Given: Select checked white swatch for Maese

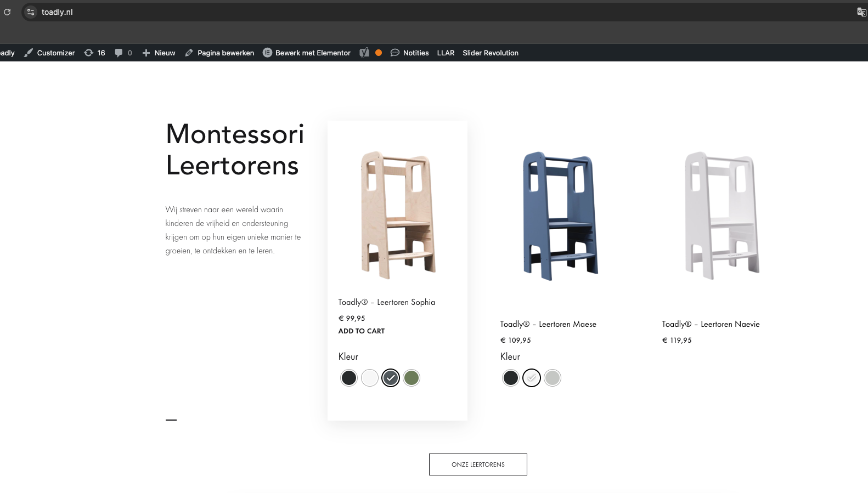Looking at the screenshot, I should pyautogui.click(x=532, y=378).
